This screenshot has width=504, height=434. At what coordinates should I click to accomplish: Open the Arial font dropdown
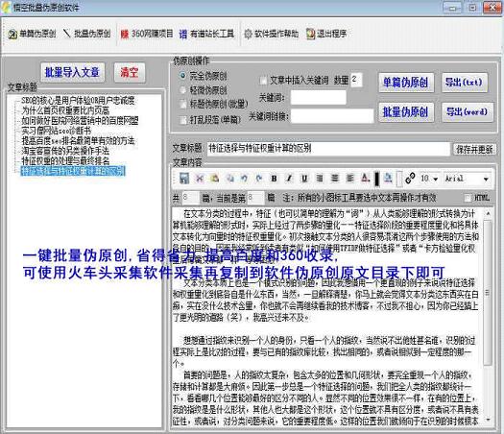(467, 179)
